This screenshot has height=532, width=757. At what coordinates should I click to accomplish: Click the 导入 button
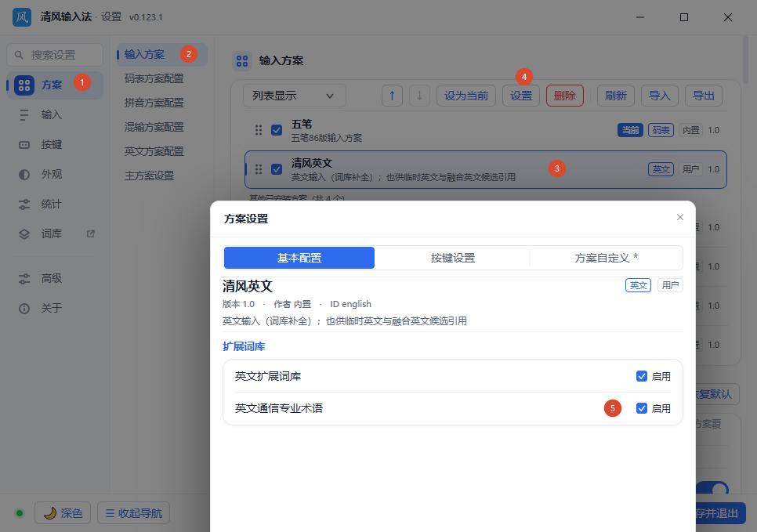coord(660,96)
